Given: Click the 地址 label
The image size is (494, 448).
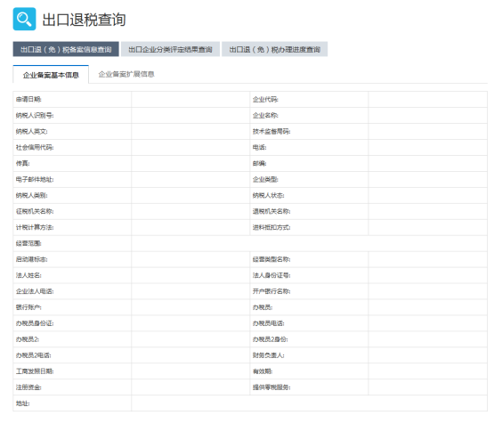Looking at the screenshot, I should tap(22, 403).
